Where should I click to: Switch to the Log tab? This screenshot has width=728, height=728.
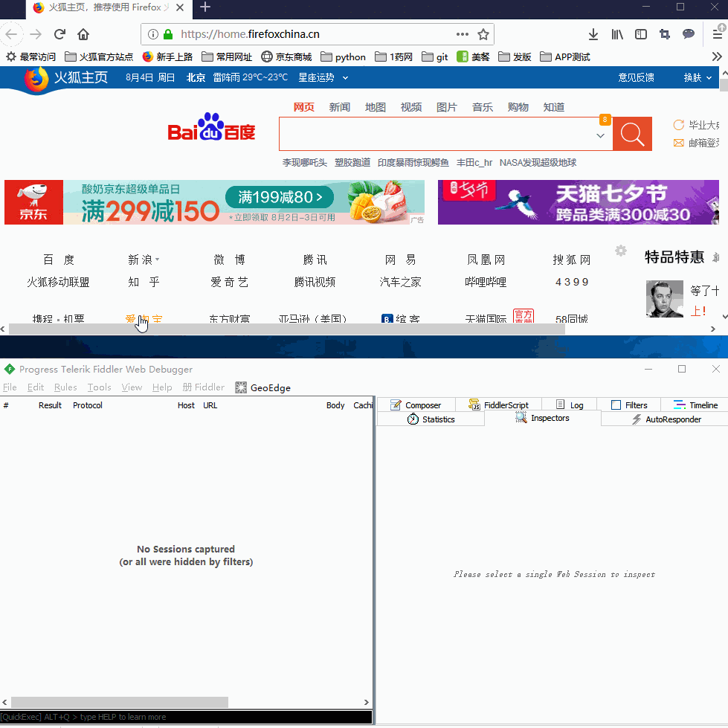569,405
